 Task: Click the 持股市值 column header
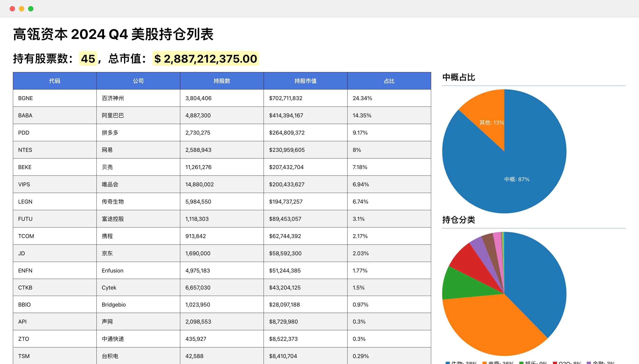coord(305,81)
